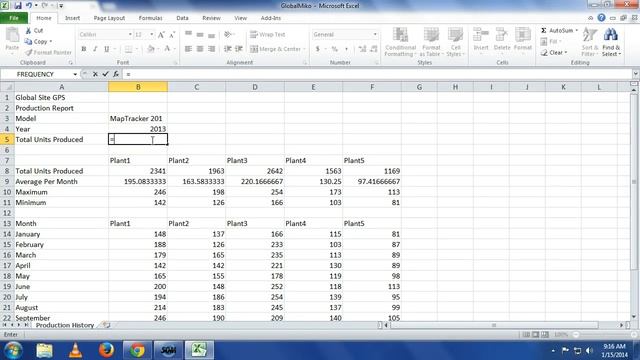
Task: Toggle Italic formatting
Action: click(x=95, y=49)
